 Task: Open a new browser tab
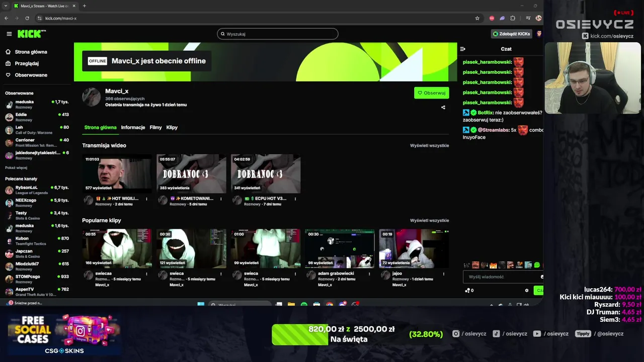[84, 6]
